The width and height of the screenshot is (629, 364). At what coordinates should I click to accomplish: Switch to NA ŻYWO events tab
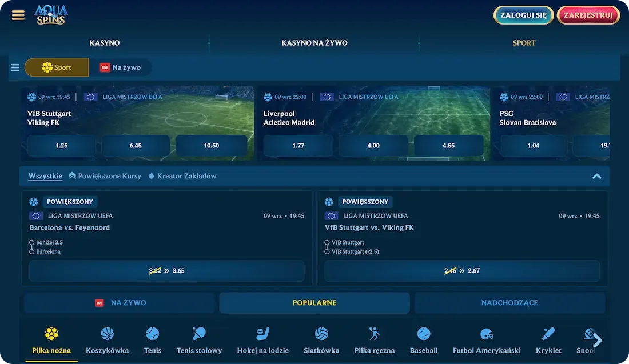(x=120, y=303)
